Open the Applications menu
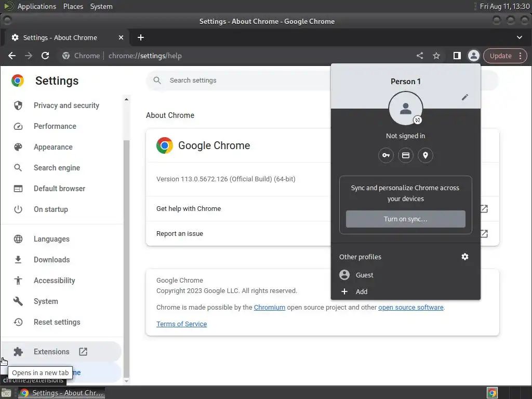The image size is (532, 399). pos(37,6)
